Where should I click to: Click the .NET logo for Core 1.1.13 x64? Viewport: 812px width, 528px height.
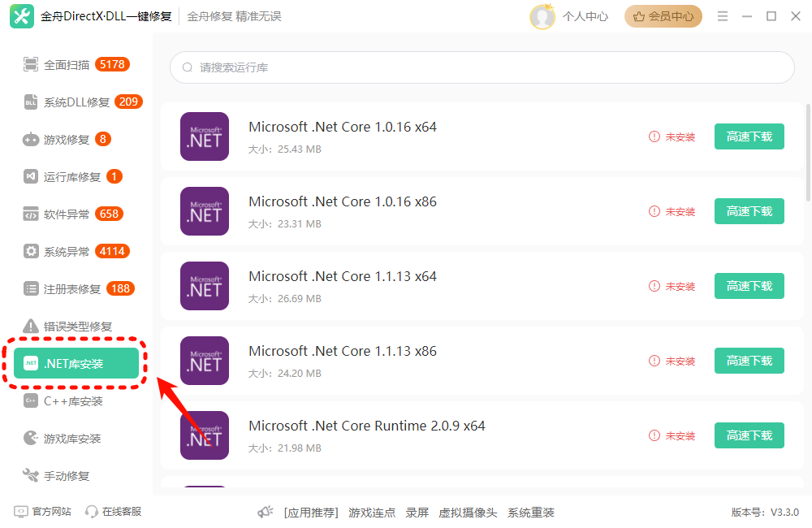tap(205, 285)
